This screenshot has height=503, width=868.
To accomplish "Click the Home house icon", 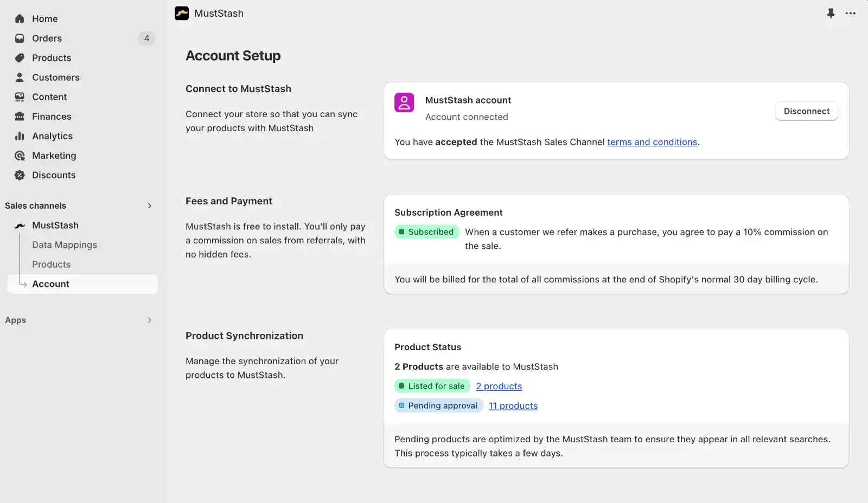I will coord(20,19).
